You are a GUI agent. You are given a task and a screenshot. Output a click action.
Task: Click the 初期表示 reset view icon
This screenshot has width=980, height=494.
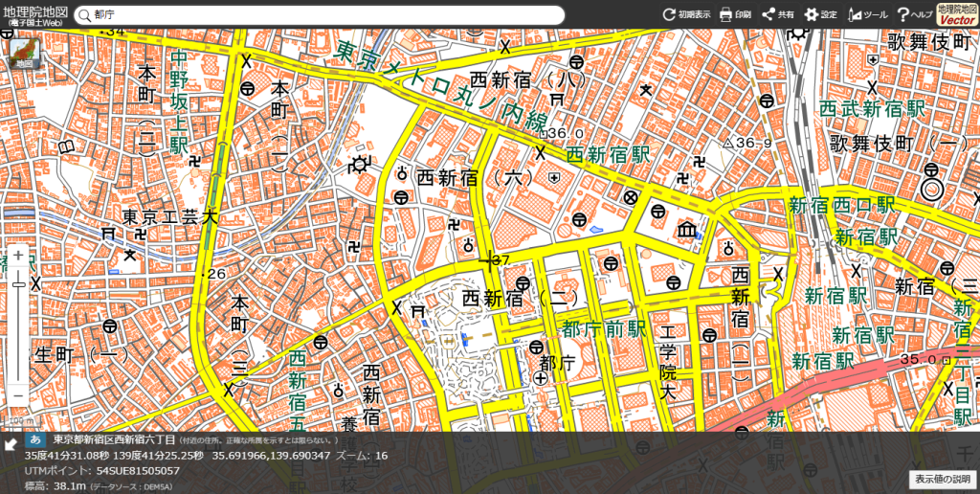[686, 14]
